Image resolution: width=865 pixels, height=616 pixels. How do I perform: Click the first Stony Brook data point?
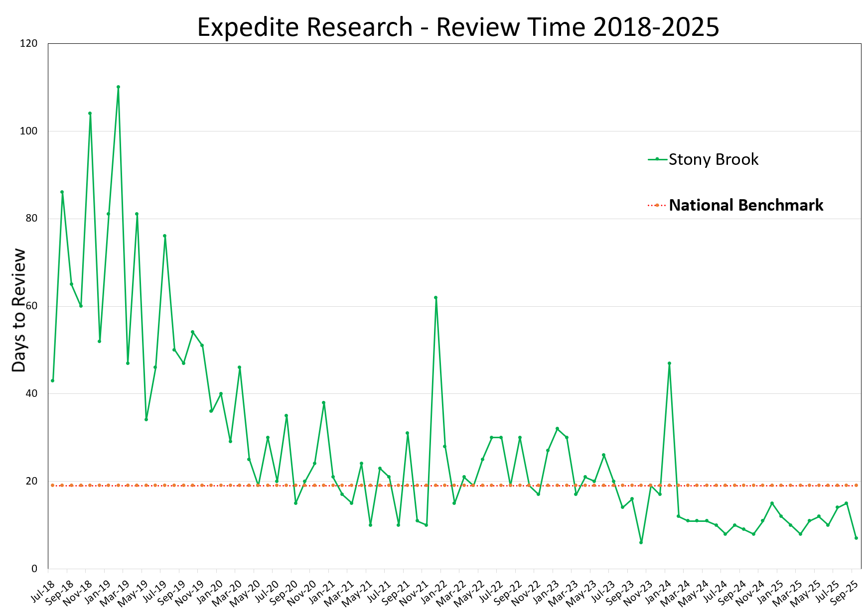coord(52,380)
